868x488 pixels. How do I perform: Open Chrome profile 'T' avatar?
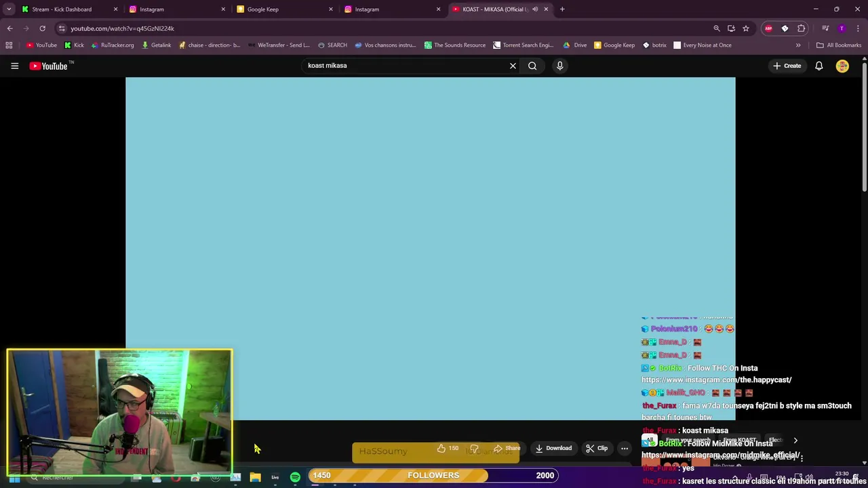coord(842,28)
